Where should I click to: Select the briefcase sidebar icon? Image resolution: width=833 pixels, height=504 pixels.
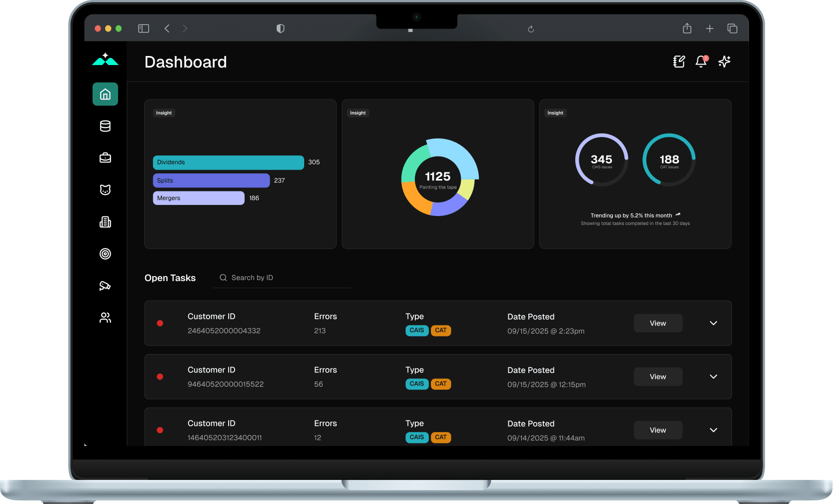[x=105, y=157]
